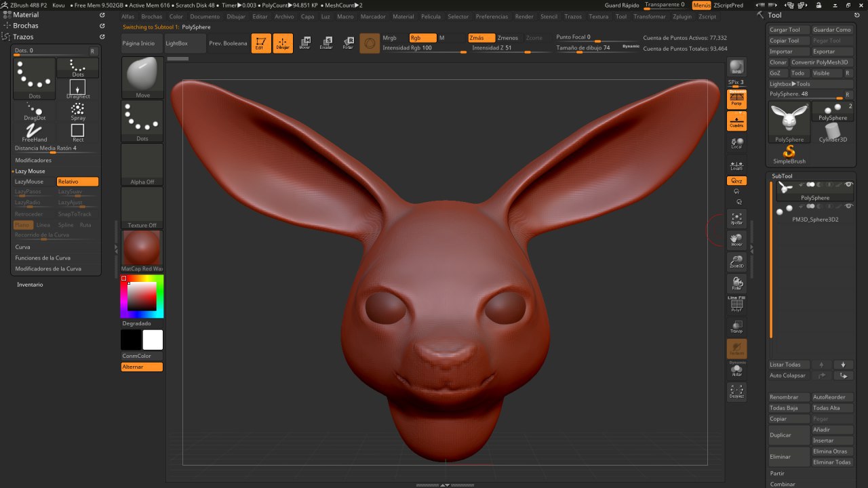Click the BPR render icon
Image resolution: width=868 pixels, height=488 pixels.
pos(736,67)
